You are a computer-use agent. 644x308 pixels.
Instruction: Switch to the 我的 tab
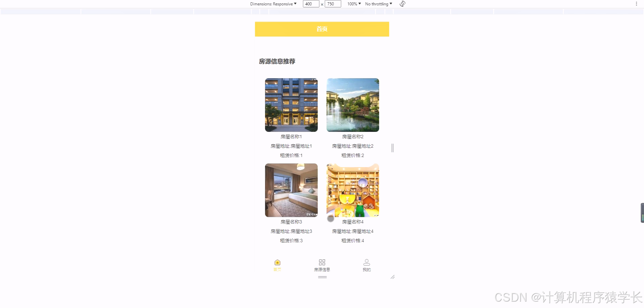(366, 265)
